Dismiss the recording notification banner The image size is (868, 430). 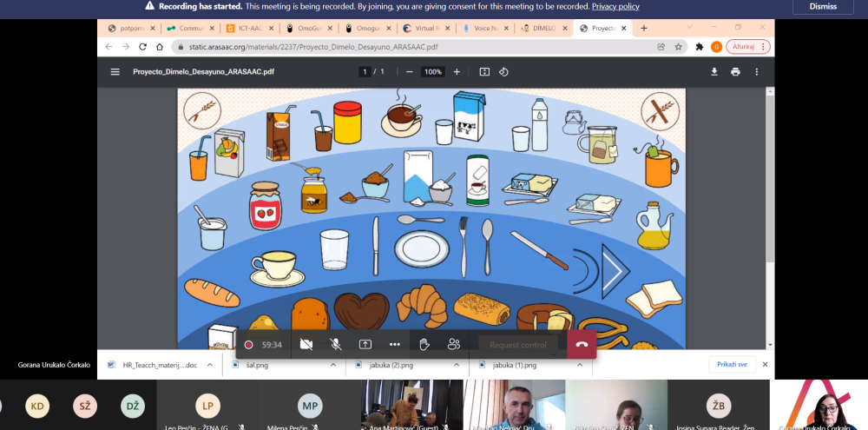click(x=823, y=7)
